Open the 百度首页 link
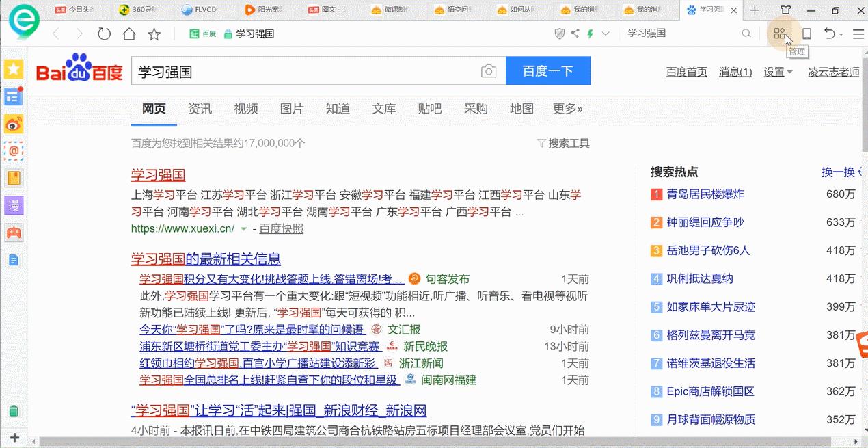 click(x=687, y=72)
